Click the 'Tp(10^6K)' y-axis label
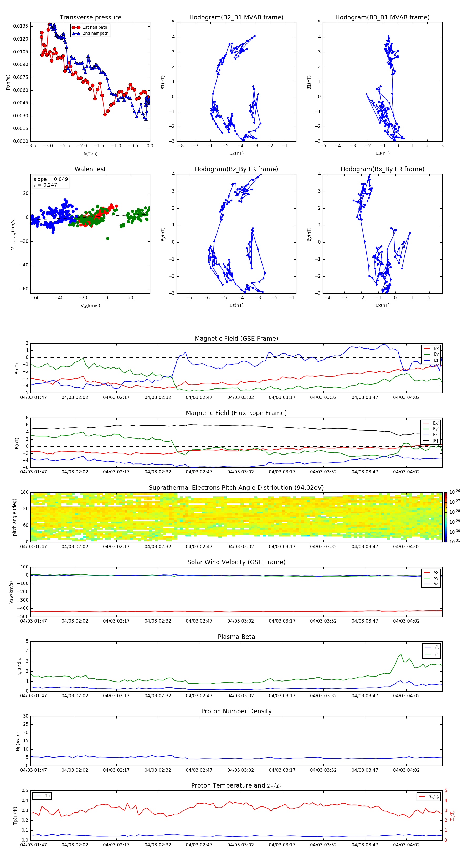 coord(15,815)
